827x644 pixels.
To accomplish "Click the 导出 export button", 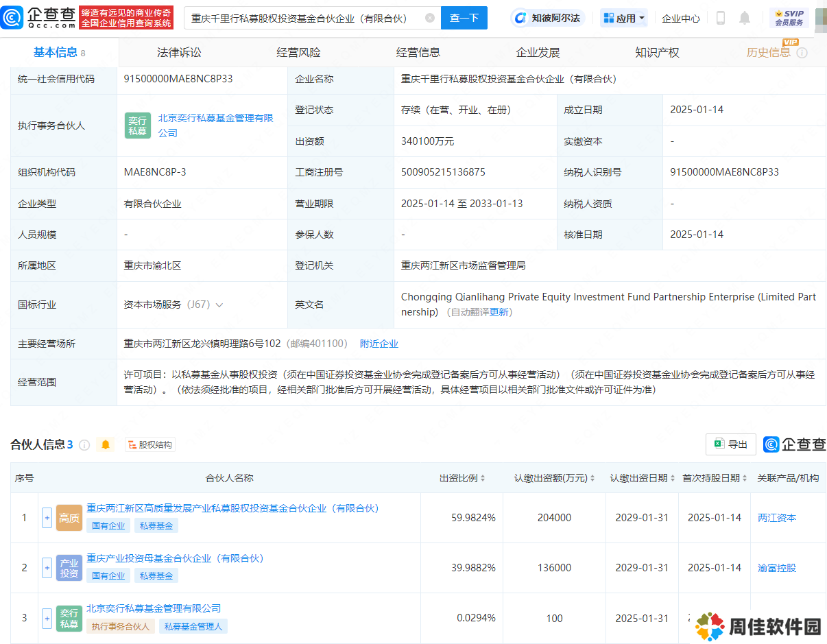I will coord(731,444).
